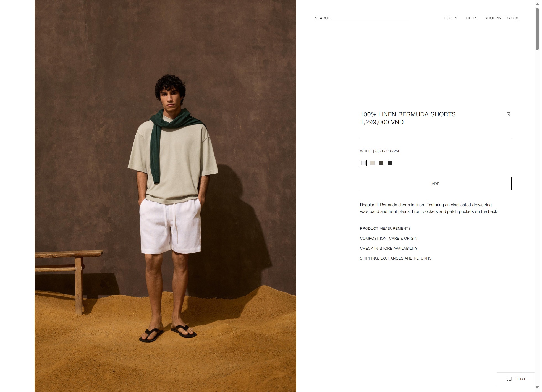Open the hamburger navigation menu
The height and width of the screenshot is (392, 542).
click(15, 16)
